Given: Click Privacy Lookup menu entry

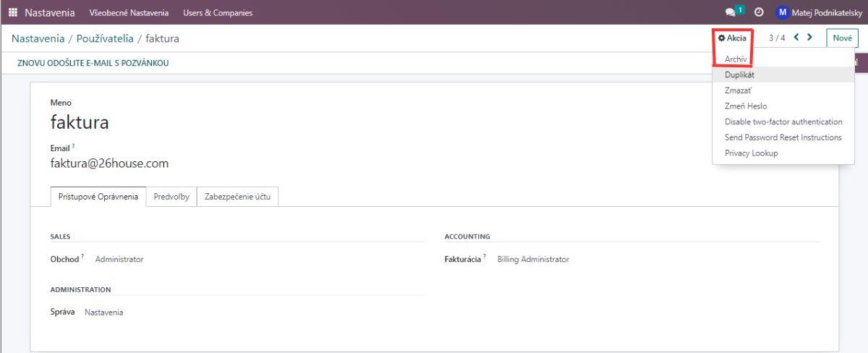Looking at the screenshot, I should pyautogui.click(x=751, y=153).
